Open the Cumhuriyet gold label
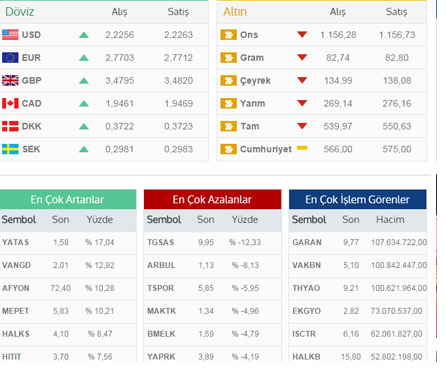Screen dimensions: 446x370 (266, 149)
